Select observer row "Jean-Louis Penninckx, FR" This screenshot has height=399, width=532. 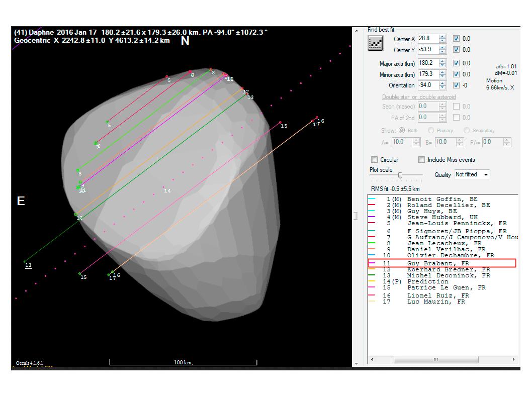[x=442, y=224]
